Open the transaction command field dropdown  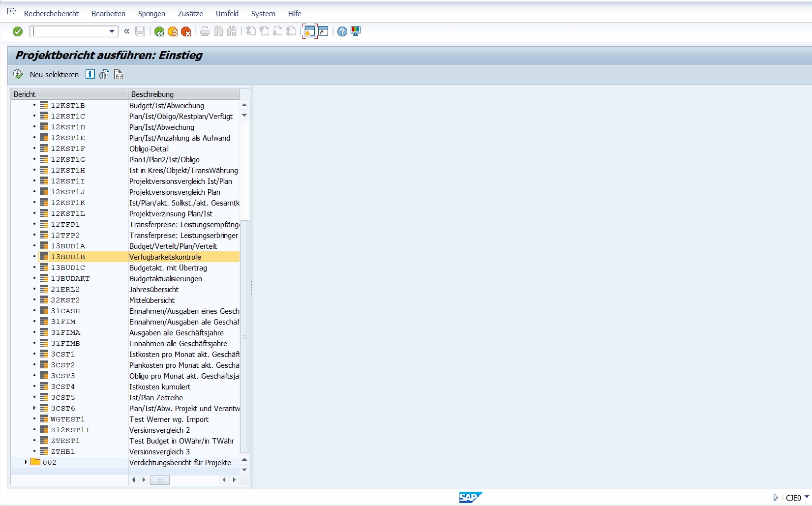click(112, 31)
